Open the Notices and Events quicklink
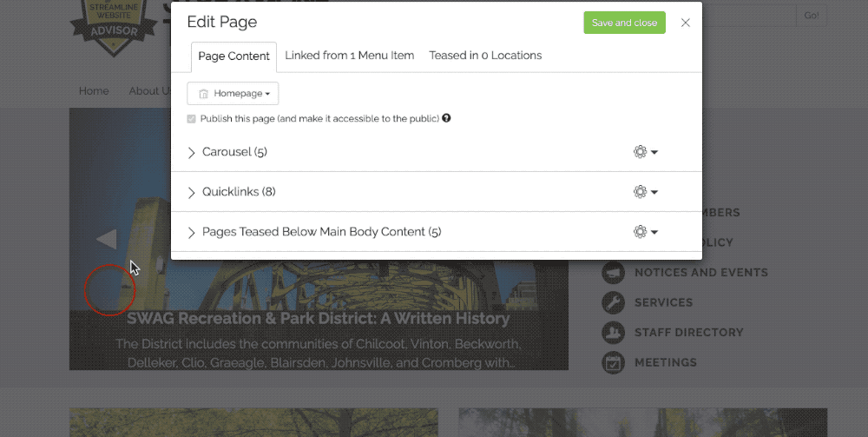 coord(700,273)
